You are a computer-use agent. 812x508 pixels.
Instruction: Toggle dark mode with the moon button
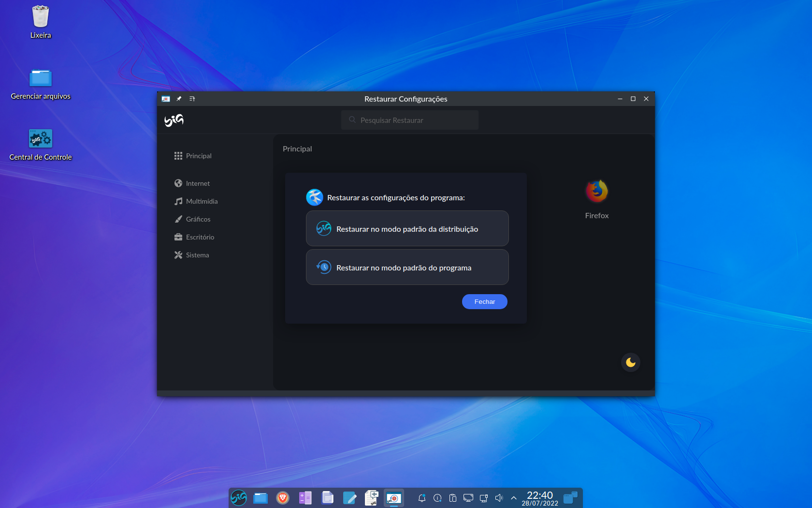[x=631, y=362]
